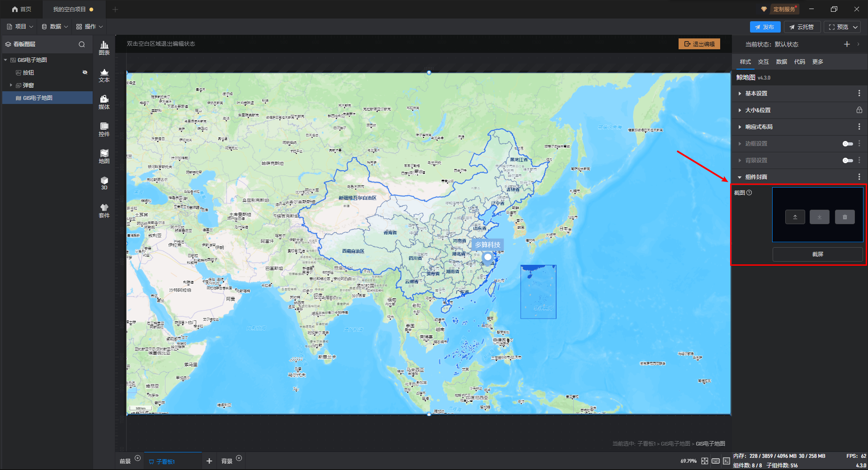This screenshot has height=470, width=868.
Task: Click the 云托管 cloud hosting button
Action: (802, 27)
